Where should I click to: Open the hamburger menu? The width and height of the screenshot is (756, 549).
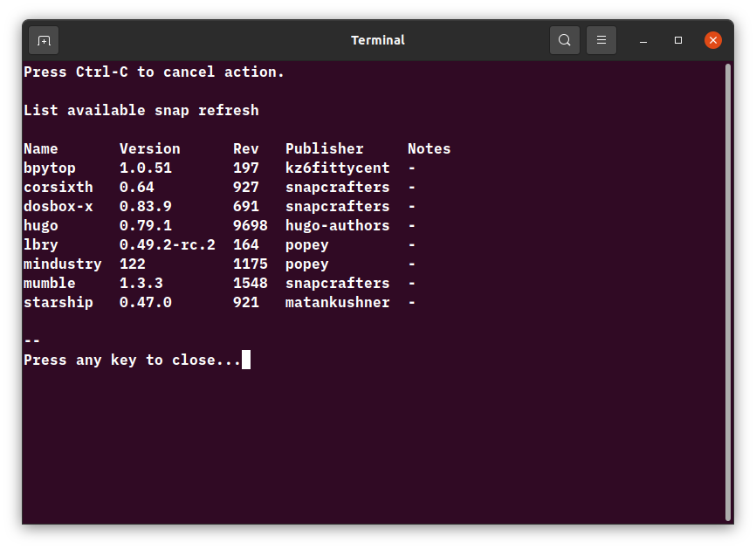click(601, 40)
